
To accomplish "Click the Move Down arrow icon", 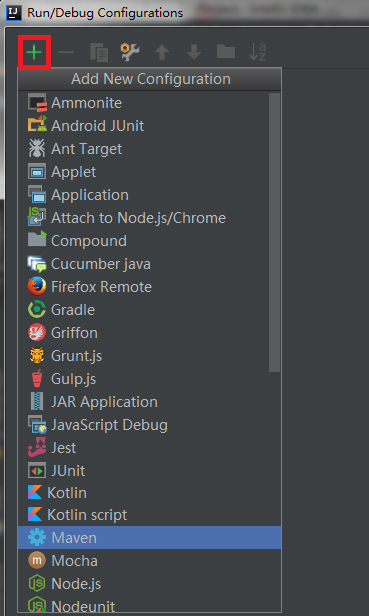I will (194, 52).
